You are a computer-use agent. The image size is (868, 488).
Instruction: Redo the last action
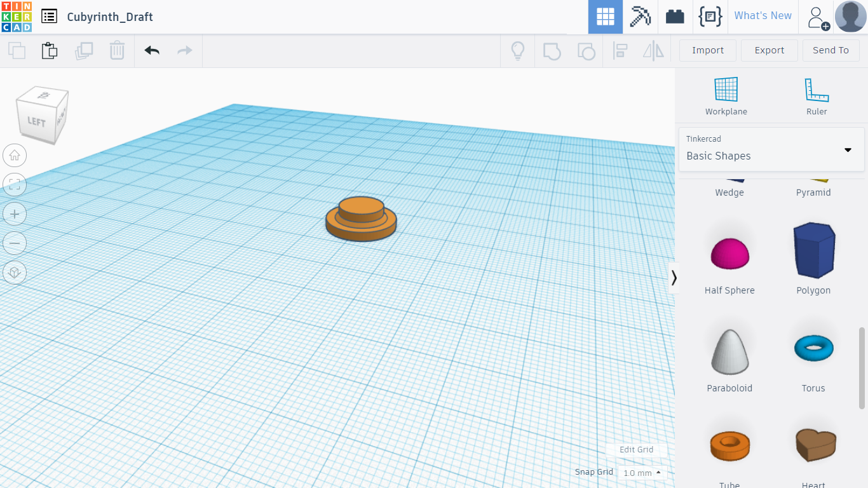[185, 50]
